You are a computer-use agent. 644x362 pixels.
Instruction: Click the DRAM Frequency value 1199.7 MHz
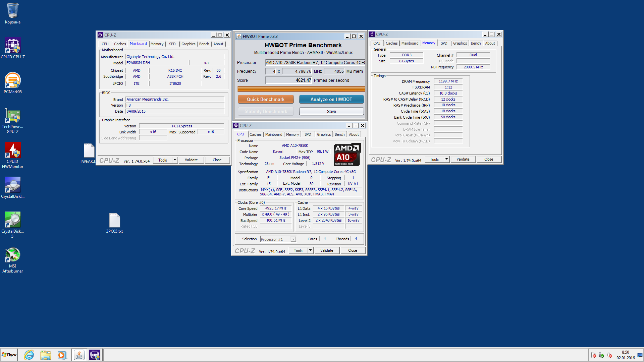coord(448,81)
